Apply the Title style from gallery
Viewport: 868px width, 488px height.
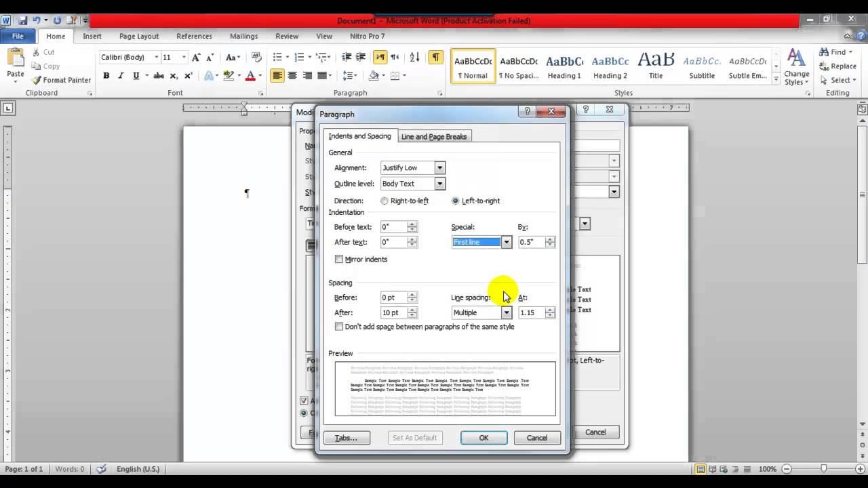(656, 66)
